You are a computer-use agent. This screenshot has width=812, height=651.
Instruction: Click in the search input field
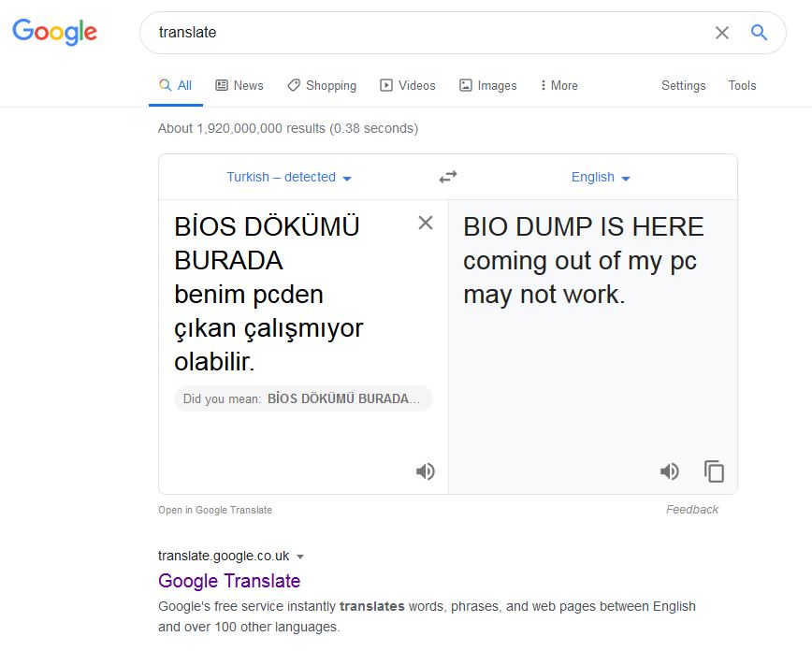421,33
